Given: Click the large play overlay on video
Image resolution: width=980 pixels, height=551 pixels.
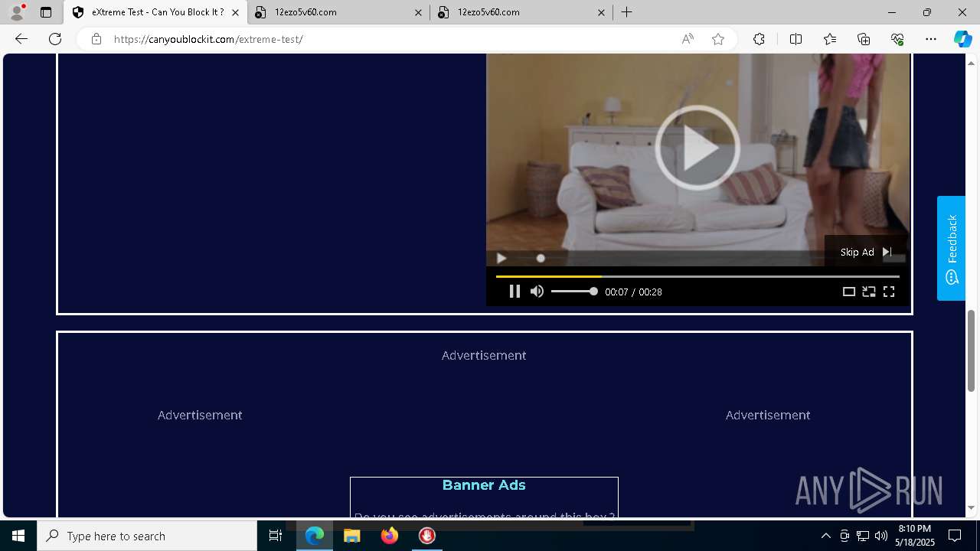Looking at the screenshot, I should click(697, 148).
